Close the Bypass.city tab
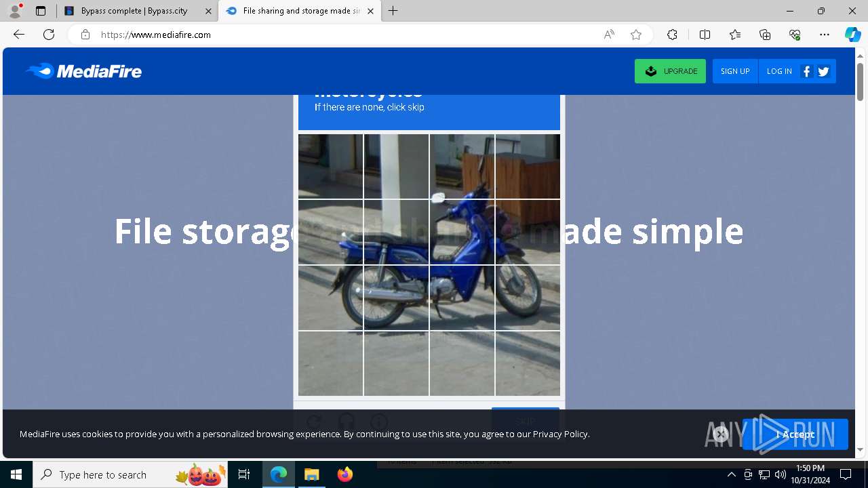This screenshot has width=868, height=488. coord(208,11)
